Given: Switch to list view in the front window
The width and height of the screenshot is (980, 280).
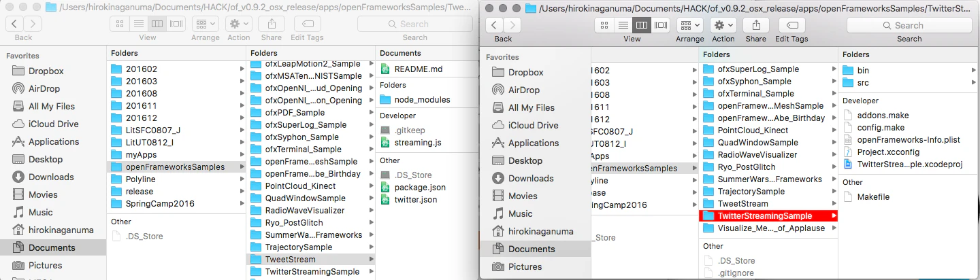Looking at the screenshot, I should 623,25.
